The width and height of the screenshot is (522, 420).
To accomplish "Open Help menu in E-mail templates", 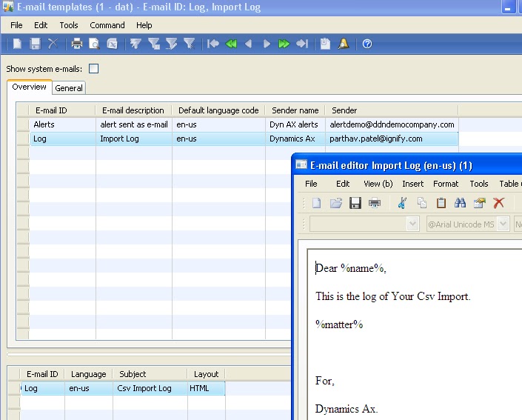I will point(144,25).
